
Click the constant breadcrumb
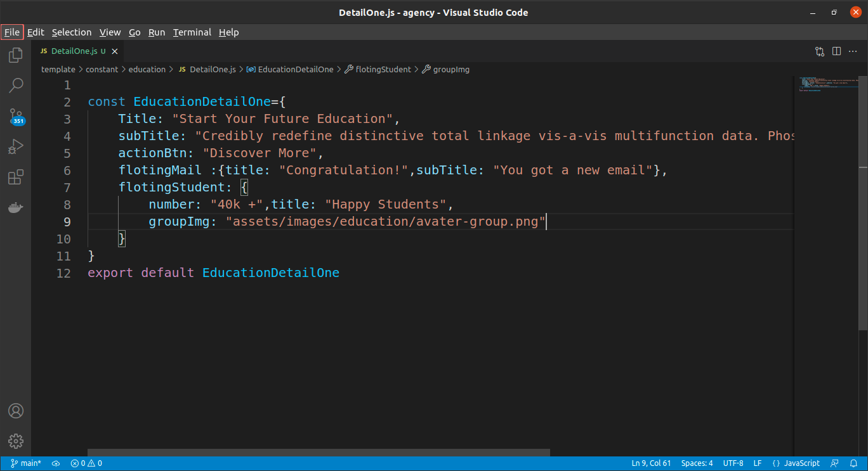point(102,70)
